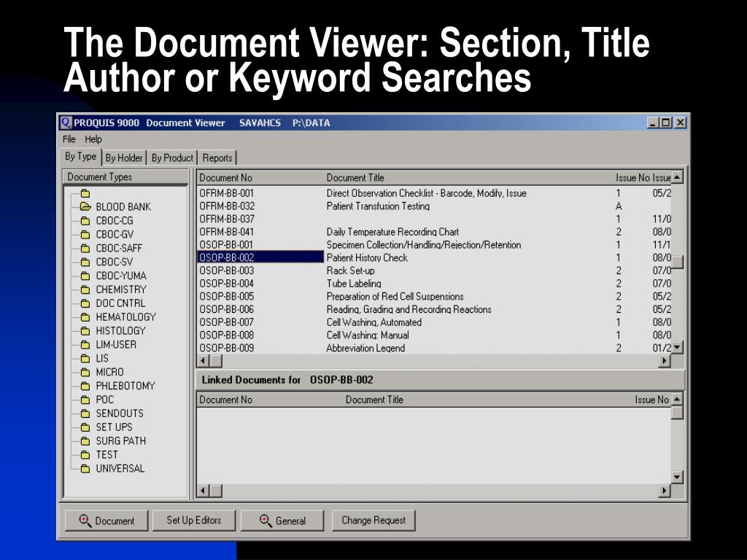Click the CBOC-SV folder icon

tap(85, 262)
